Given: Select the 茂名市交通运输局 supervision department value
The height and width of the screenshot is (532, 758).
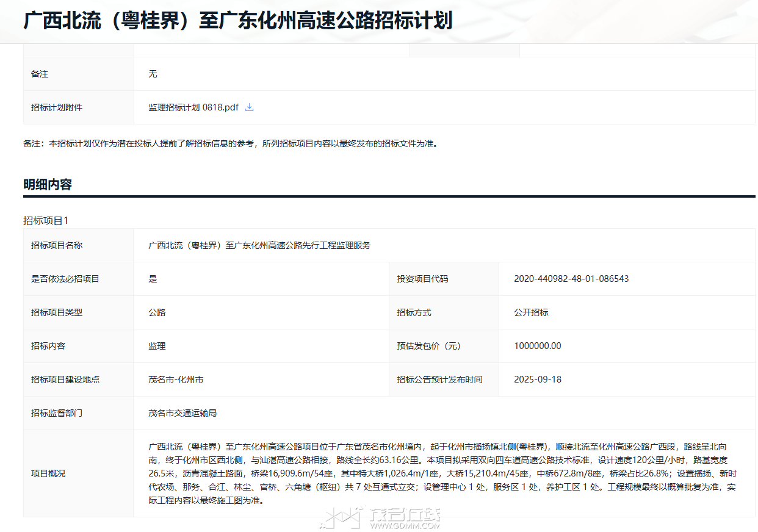Looking at the screenshot, I should click(x=182, y=413).
